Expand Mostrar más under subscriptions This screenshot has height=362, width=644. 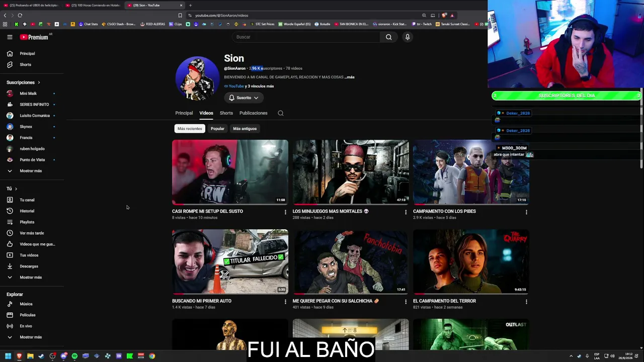pos(32,171)
